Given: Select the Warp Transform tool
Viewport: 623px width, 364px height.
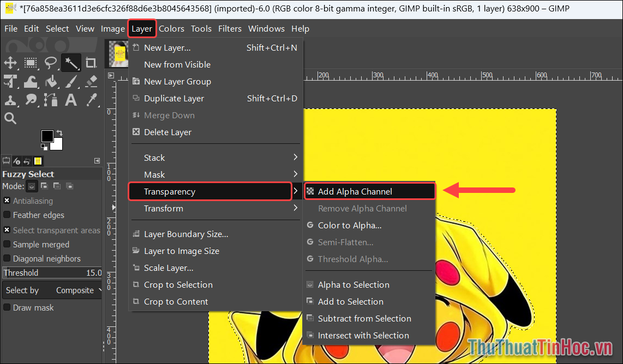Looking at the screenshot, I should tap(31, 81).
